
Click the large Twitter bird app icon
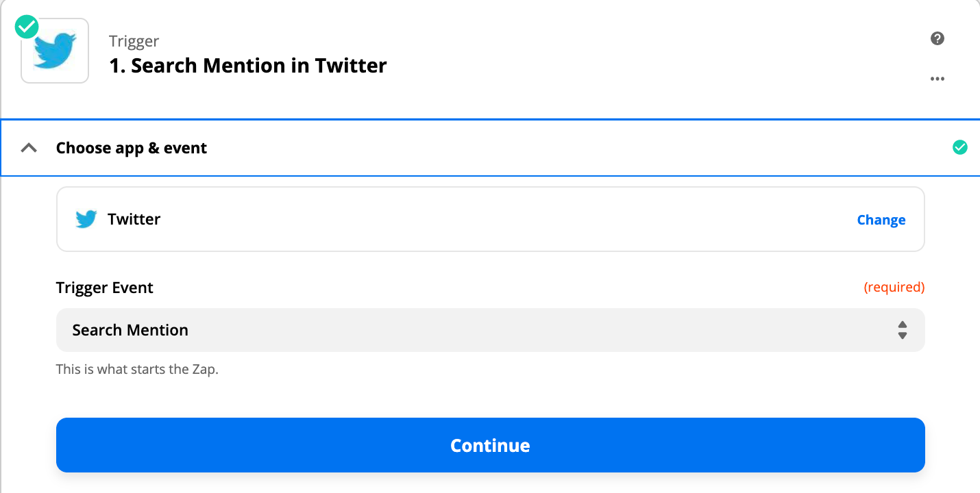tap(55, 51)
